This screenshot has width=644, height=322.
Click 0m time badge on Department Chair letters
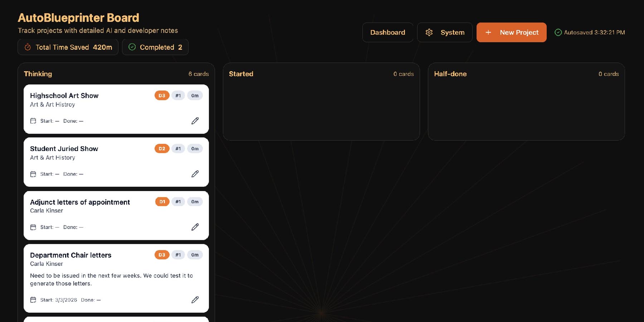coord(195,255)
